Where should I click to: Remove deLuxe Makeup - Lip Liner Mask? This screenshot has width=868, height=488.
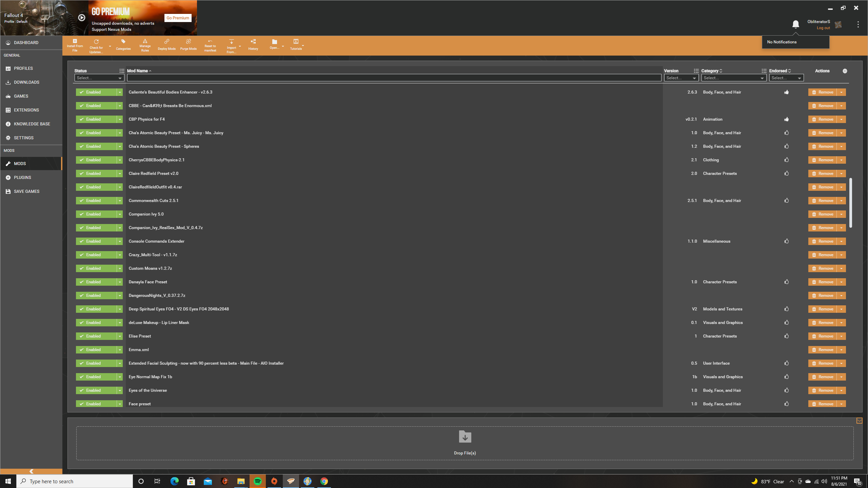[x=822, y=323]
